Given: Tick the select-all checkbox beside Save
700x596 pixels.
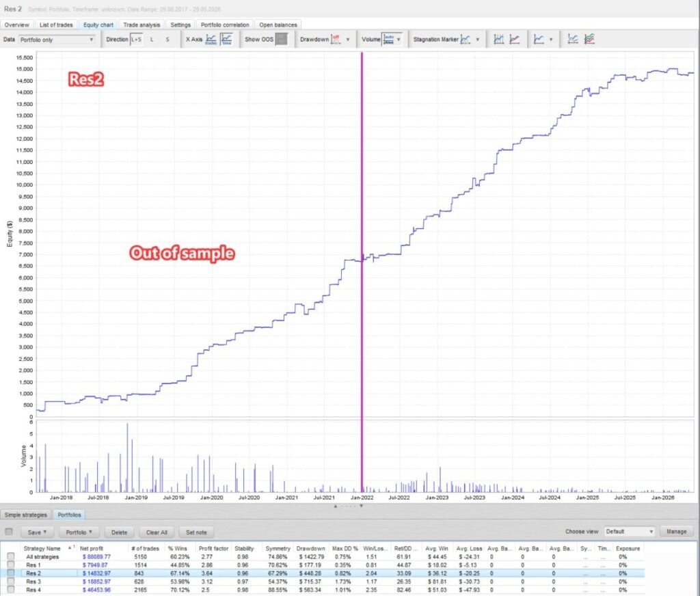Looking at the screenshot, I should (9, 532).
